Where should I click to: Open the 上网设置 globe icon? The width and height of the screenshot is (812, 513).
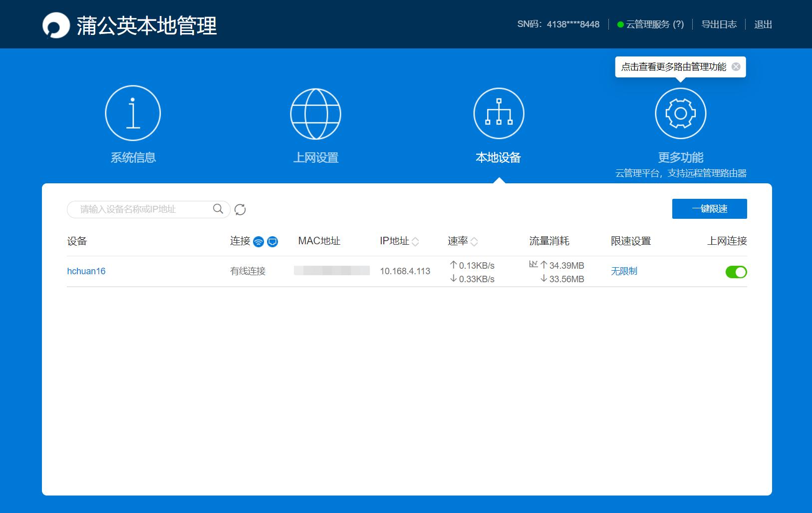pyautogui.click(x=315, y=113)
